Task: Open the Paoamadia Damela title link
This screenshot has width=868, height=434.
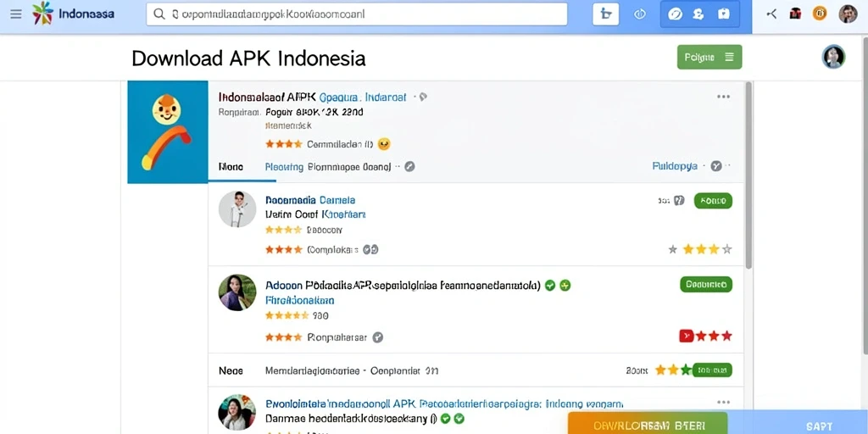Action: [x=310, y=200]
